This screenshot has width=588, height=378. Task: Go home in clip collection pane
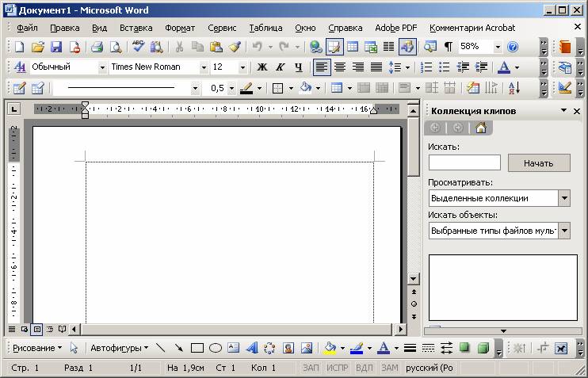481,128
